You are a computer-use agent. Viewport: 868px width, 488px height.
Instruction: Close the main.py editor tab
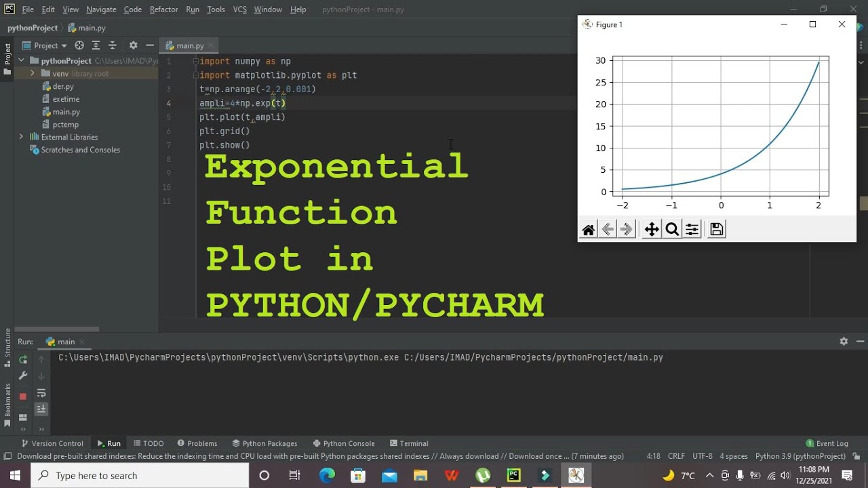(211, 45)
